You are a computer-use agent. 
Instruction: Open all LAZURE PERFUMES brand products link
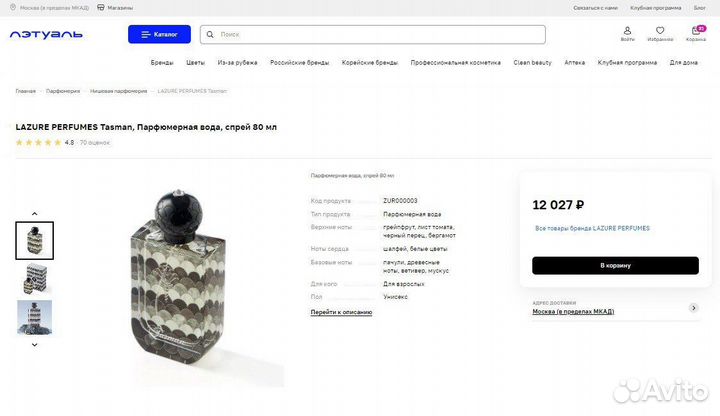tap(592, 228)
